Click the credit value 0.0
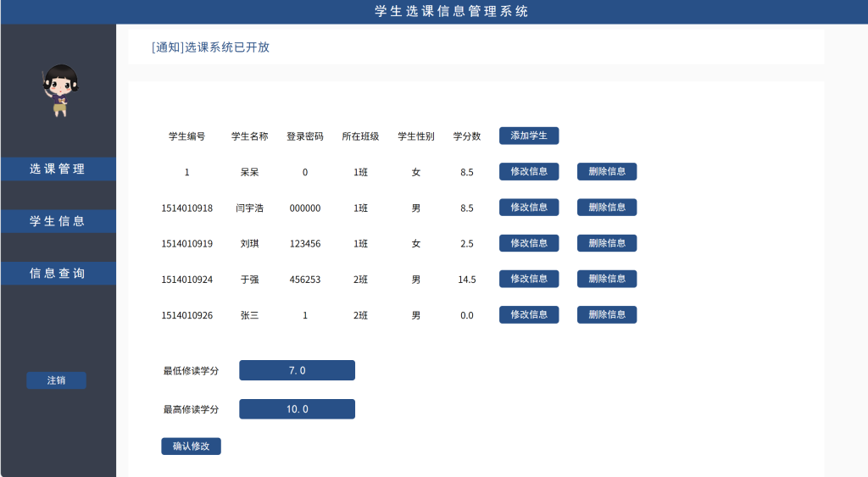 pyautogui.click(x=467, y=315)
